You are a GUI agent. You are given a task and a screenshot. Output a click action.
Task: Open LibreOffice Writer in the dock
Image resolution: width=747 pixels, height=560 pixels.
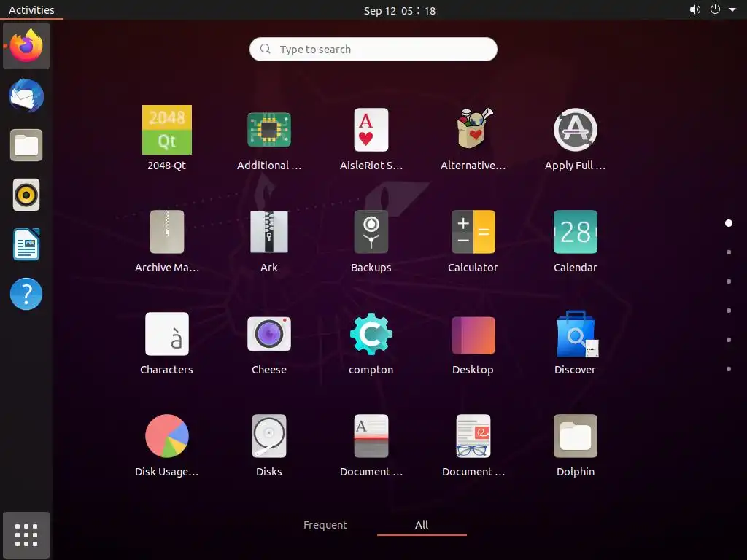tap(26, 244)
